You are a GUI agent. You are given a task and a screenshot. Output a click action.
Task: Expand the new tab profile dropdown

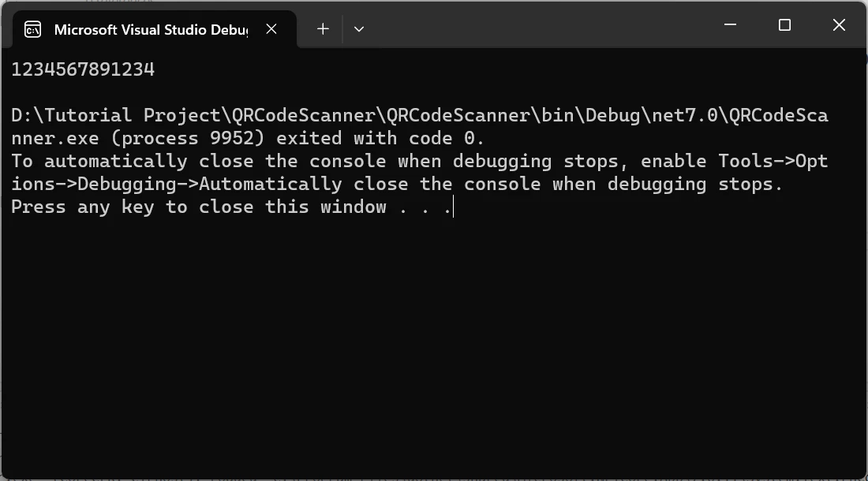(x=359, y=29)
